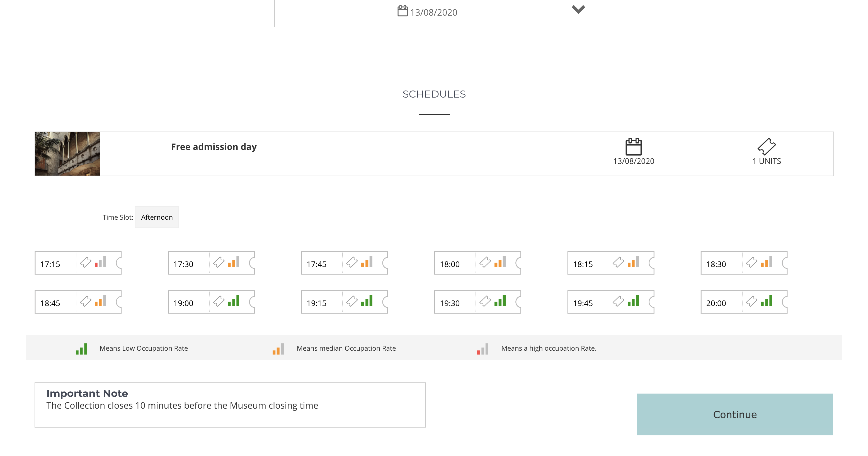Viewport: 868px width, 456px height.
Task: Click the Free admission day title
Action: pos(214,147)
